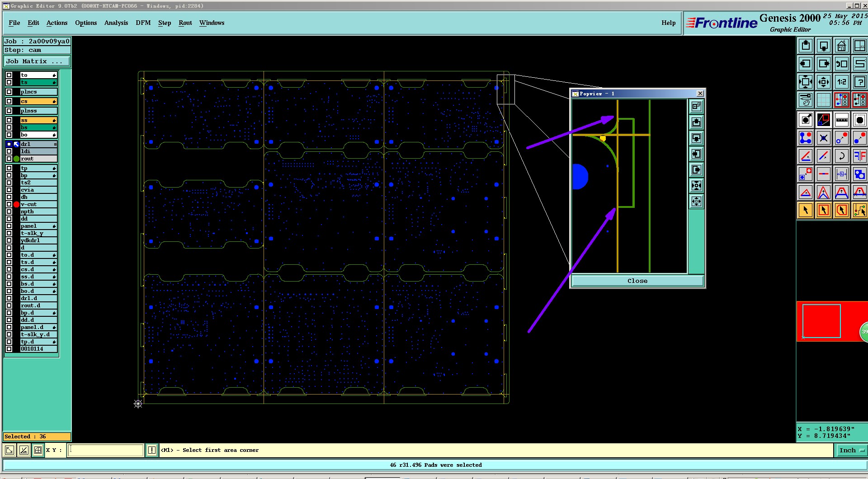Image resolution: width=868 pixels, height=479 pixels.
Task: Toggle the checkbox for layer v-cut
Action: pos(9,204)
